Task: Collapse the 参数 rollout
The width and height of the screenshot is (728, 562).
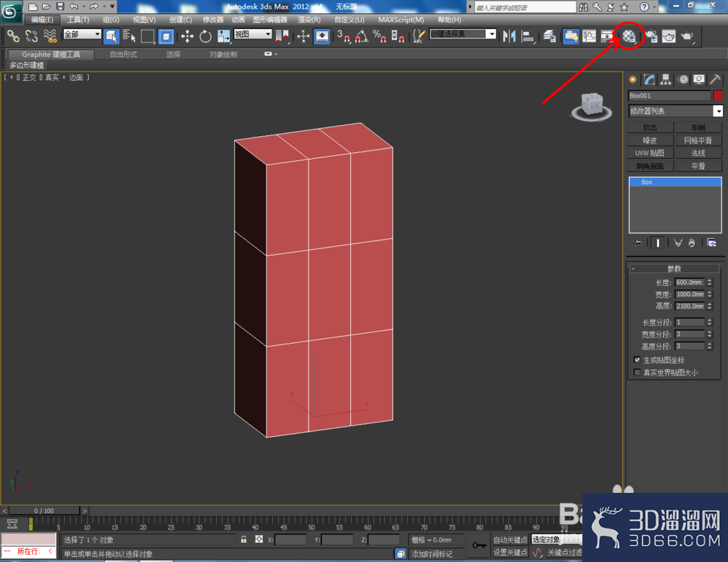Action: coord(673,269)
